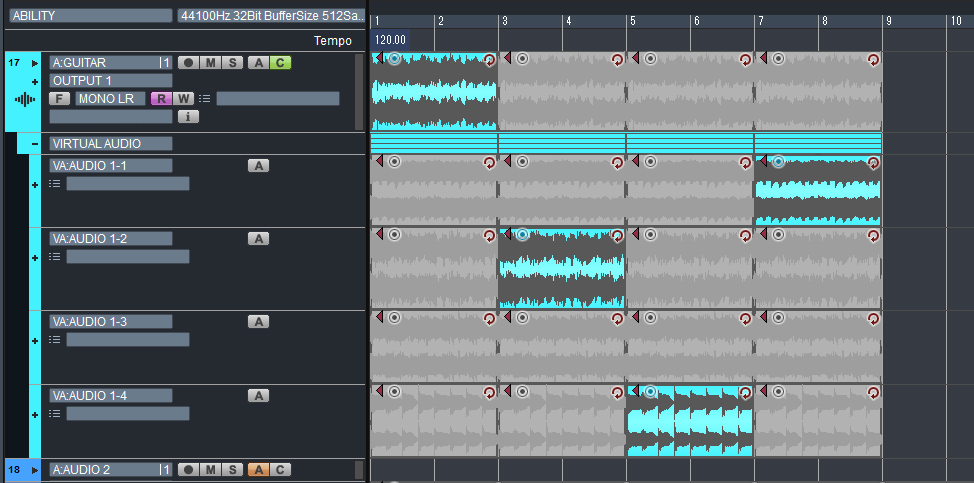Image resolution: width=974 pixels, height=483 pixels.
Task: Open the list icon on VA:AUDIO 1-4 track
Action: 55,413
